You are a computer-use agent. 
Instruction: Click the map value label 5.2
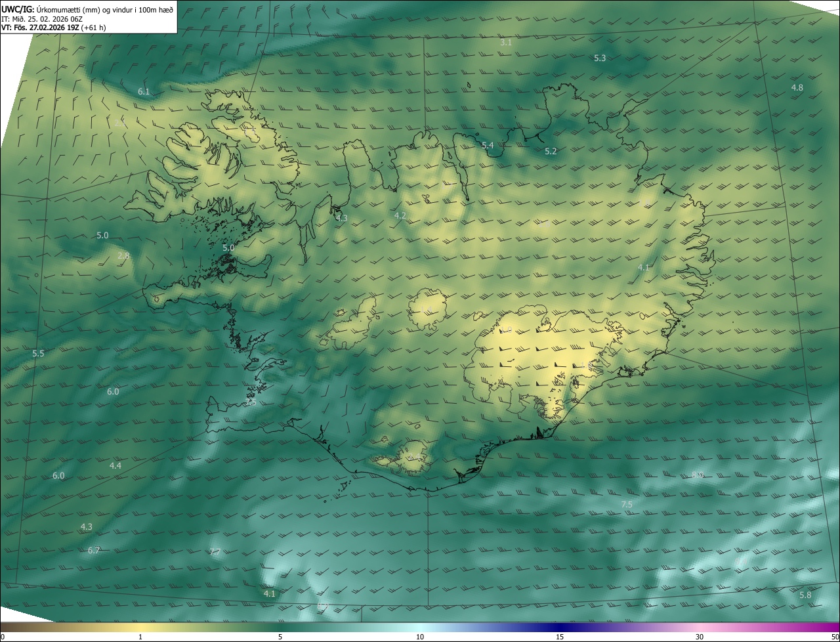pyautogui.click(x=551, y=151)
